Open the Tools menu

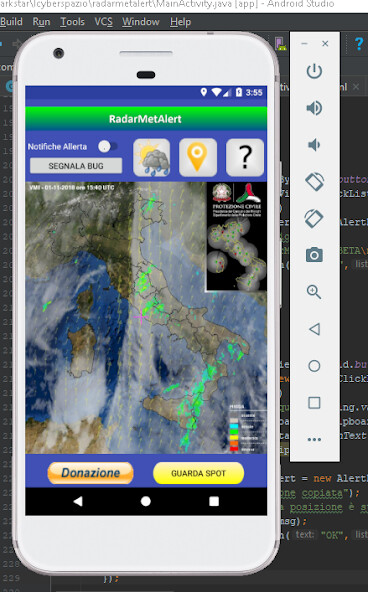72,22
